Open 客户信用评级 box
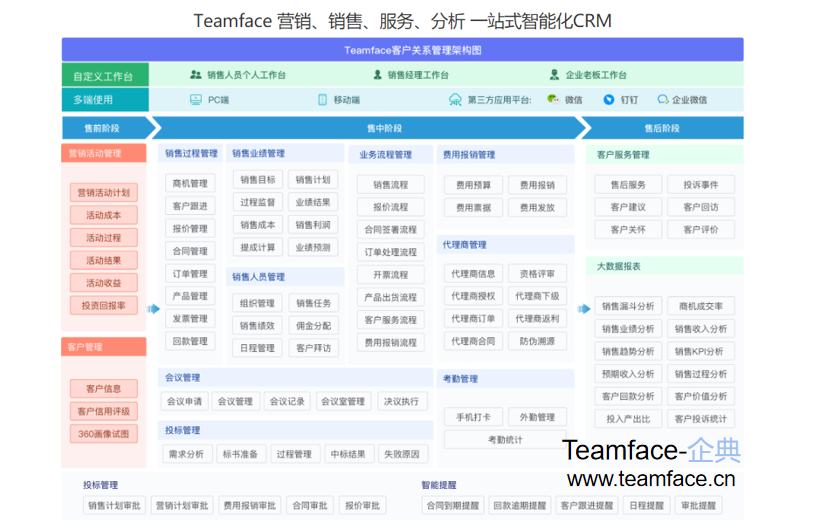 click(x=104, y=411)
